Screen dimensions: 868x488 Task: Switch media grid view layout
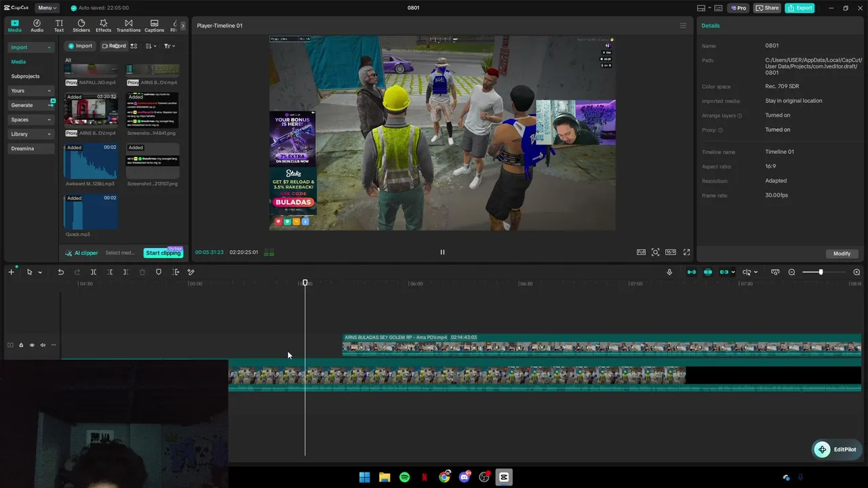pos(134,46)
